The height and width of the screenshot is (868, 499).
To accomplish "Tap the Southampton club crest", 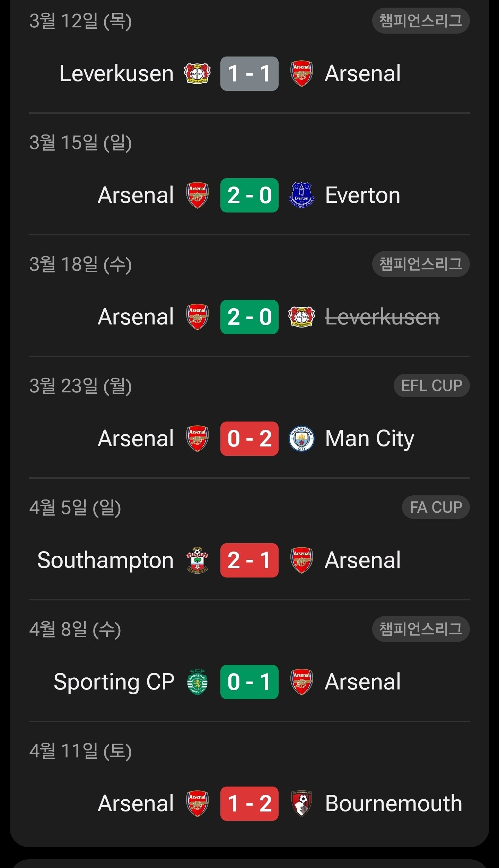I will tap(197, 560).
